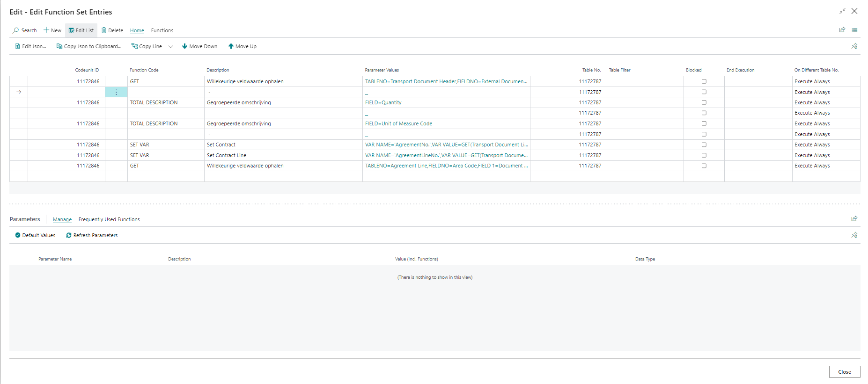Image resolution: width=868 pixels, height=384 pixels.
Task: Open VAR NAME='AgreementNo.' parameter values
Action: [446, 145]
